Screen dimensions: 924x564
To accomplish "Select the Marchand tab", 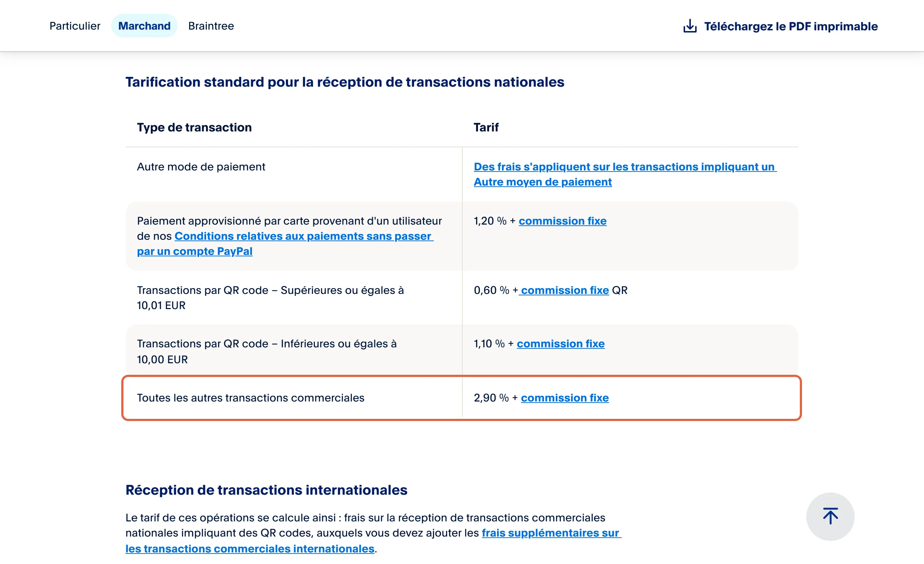I will click(x=144, y=26).
